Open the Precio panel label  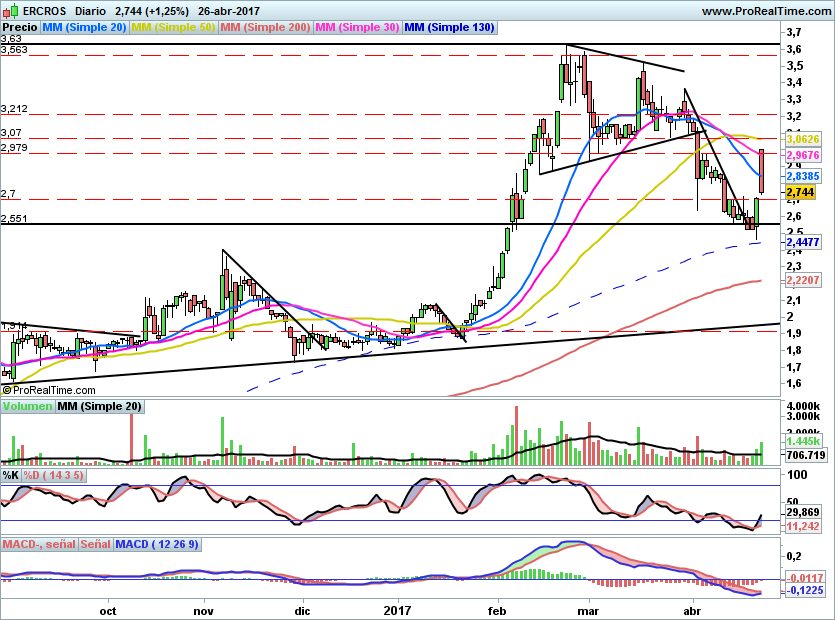(x=21, y=28)
